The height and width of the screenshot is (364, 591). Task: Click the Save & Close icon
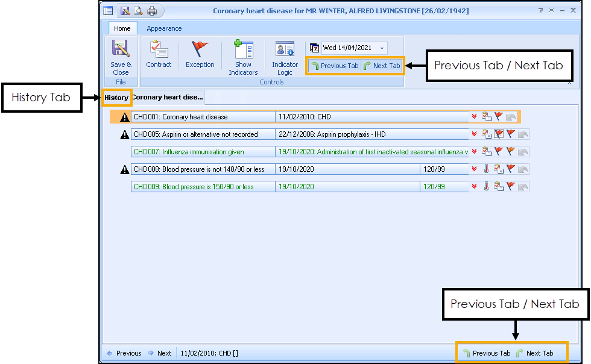coord(121,55)
